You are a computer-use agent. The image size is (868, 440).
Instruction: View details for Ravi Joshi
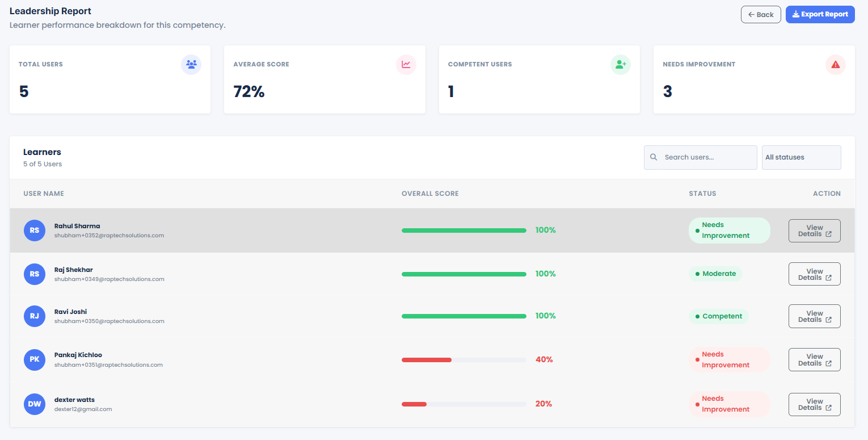(815, 316)
